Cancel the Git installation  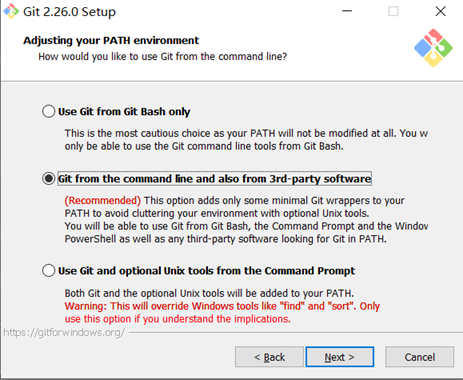[420, 357]
